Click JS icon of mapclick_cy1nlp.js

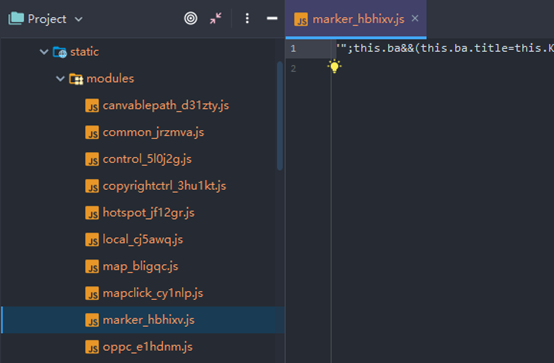point(92,293)
